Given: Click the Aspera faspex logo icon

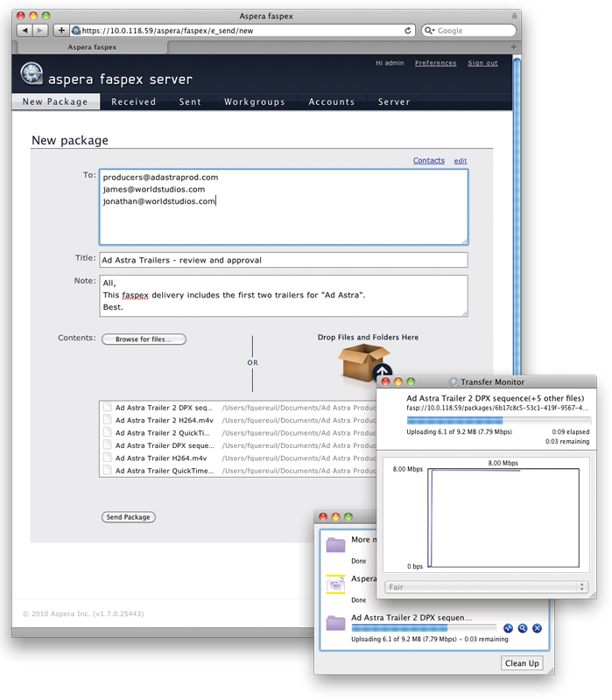Looking at the screenshot, I should [32, 73].
